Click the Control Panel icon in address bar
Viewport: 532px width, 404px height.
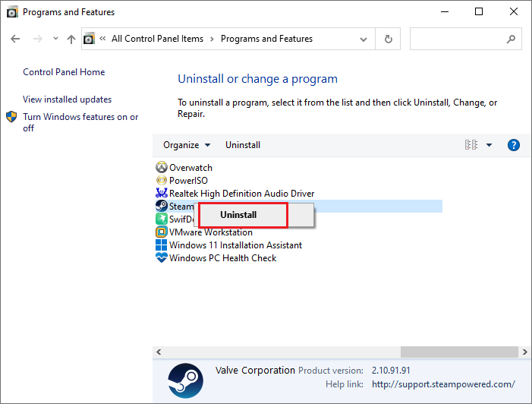[89, 39]
